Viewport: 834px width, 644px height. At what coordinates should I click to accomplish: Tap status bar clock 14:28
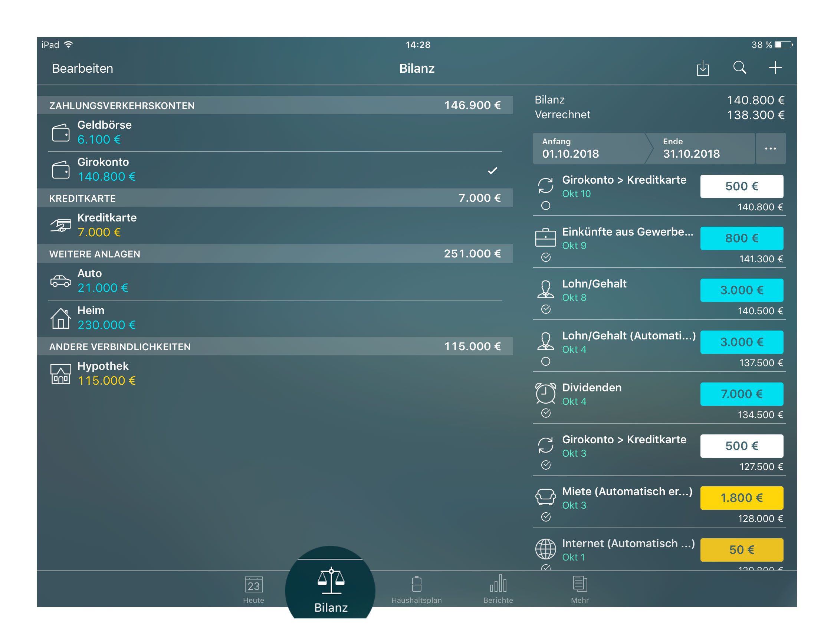(x=418, y=45)
